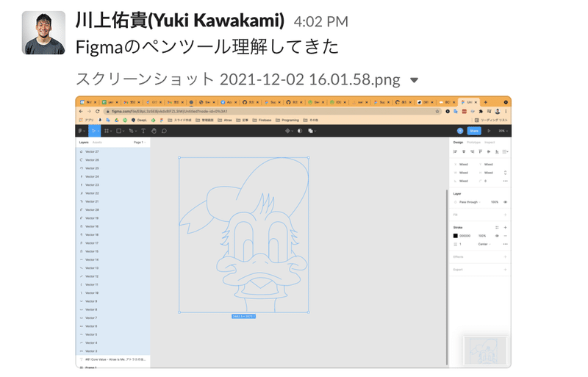The image size is (588, 377).
Task: Click the Align top icon
Action: [x=481, y=151]
